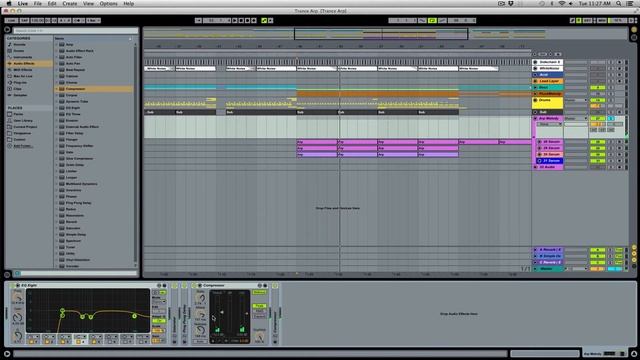Open Packs in the Places list
The image size is (640, 360).
tap(18, 114)
